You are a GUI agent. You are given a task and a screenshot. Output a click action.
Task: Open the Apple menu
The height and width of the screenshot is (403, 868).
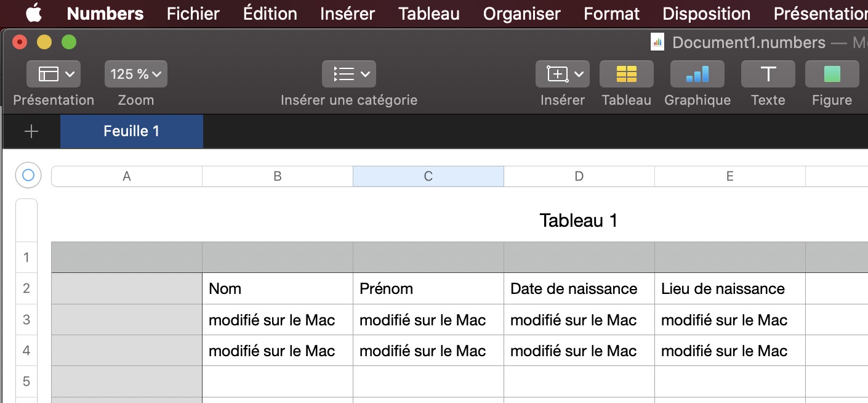click(33, 13)
